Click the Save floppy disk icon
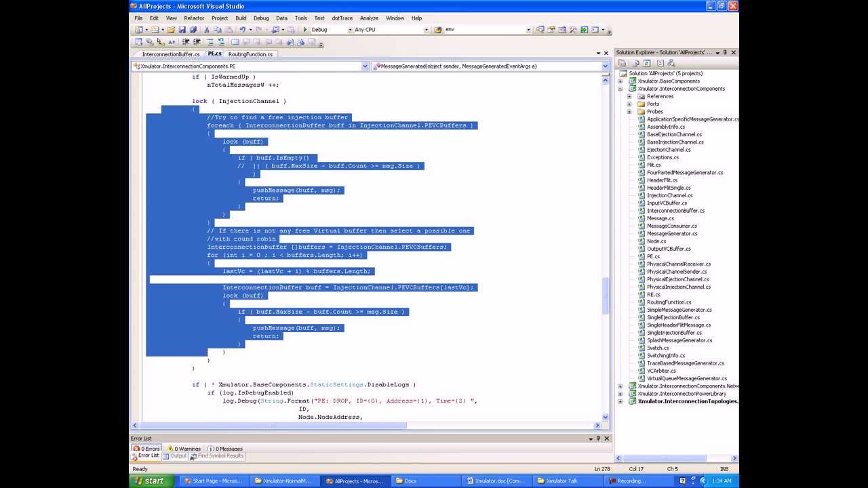Image resolution: width=868 pixels, height=488 pixels. click(182, 30)
